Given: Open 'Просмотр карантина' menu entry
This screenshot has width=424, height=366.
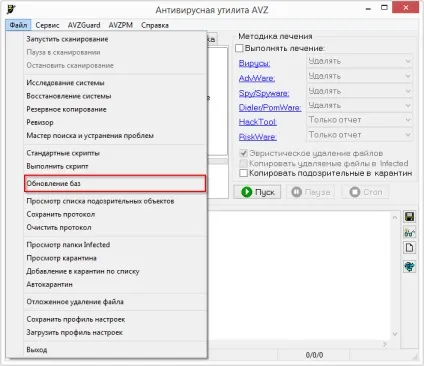Looking at the screenshot, I should (x=115, y=258).
